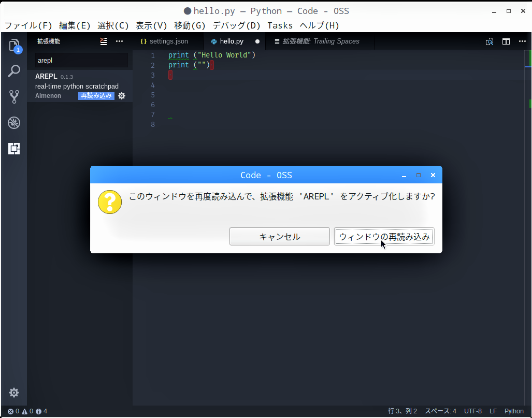Click the 再読み込み button for AREPL
Viewport: 532px width, 418px height.
point(96,96)
